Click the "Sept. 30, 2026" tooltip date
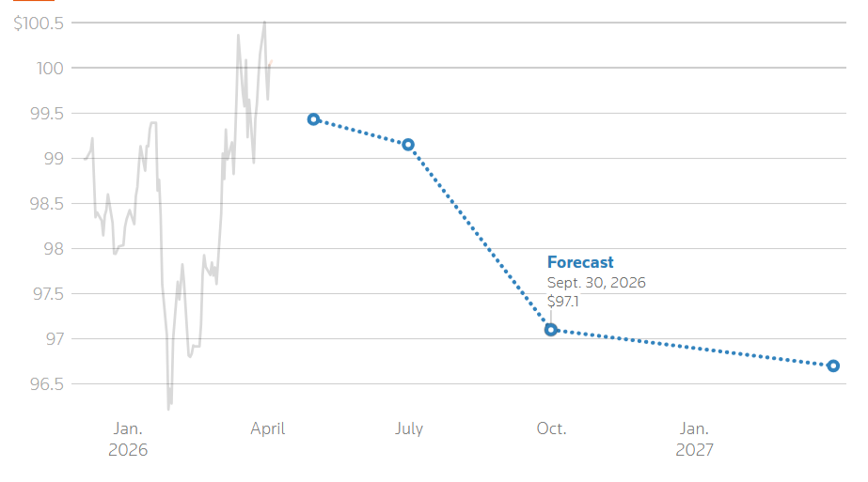The height and width of the screenshot is (482, 868). coord(596,283)
